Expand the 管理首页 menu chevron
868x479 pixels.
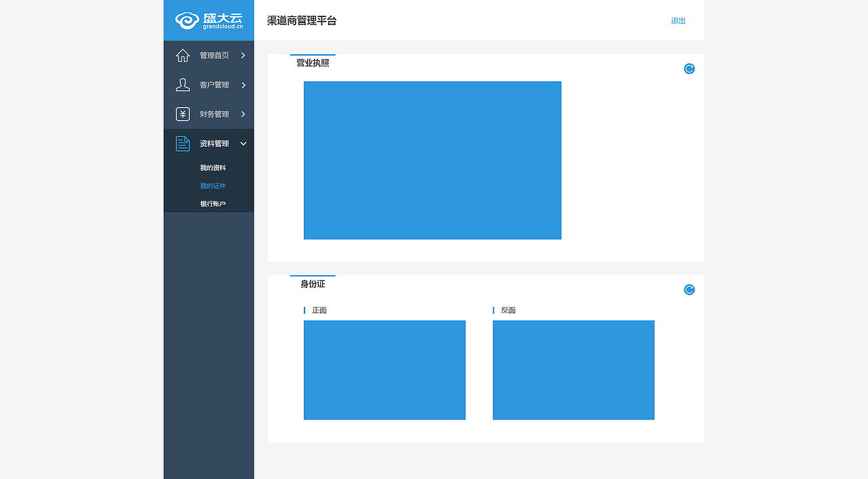[x=243, y=56]
